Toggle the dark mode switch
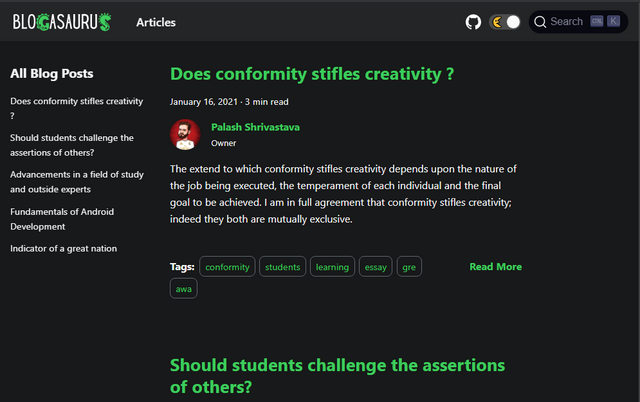640x402 pixels. [505, 22]
